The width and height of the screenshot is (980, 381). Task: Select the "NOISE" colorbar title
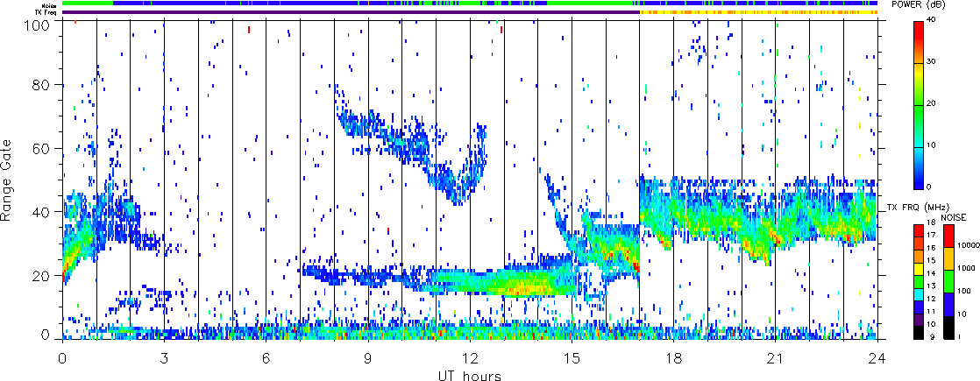pos(953,217)
